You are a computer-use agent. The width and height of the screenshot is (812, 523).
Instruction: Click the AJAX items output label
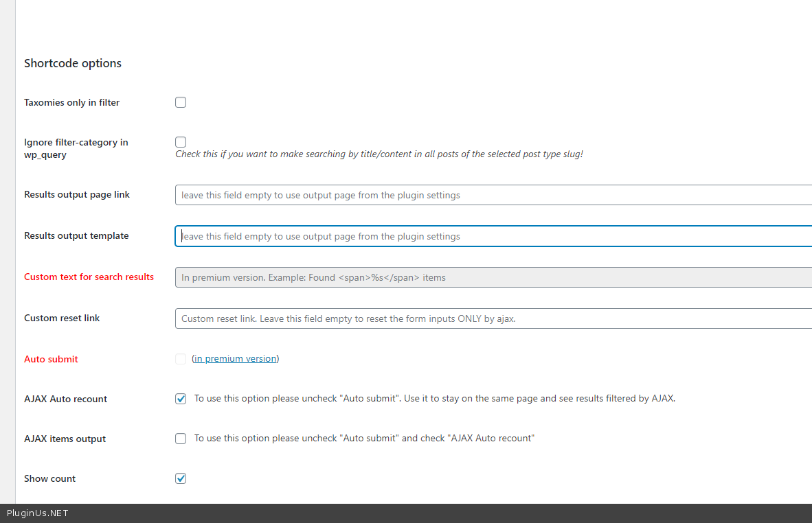pos(65,439)
